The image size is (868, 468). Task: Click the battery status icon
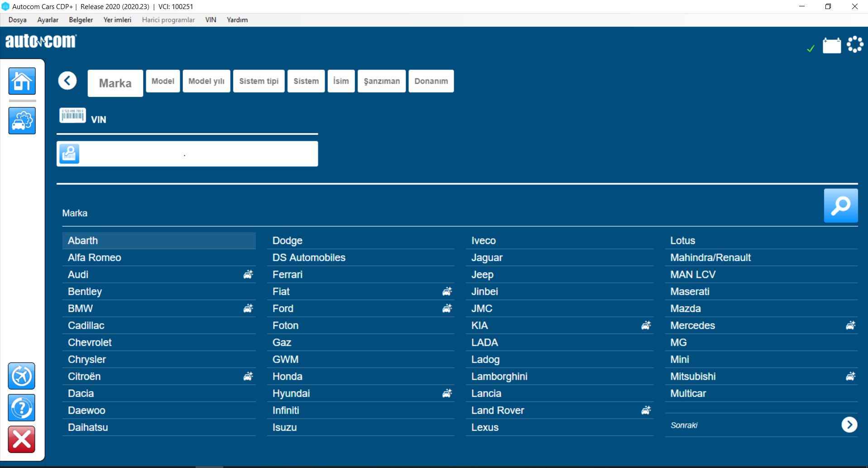[831, 46]
